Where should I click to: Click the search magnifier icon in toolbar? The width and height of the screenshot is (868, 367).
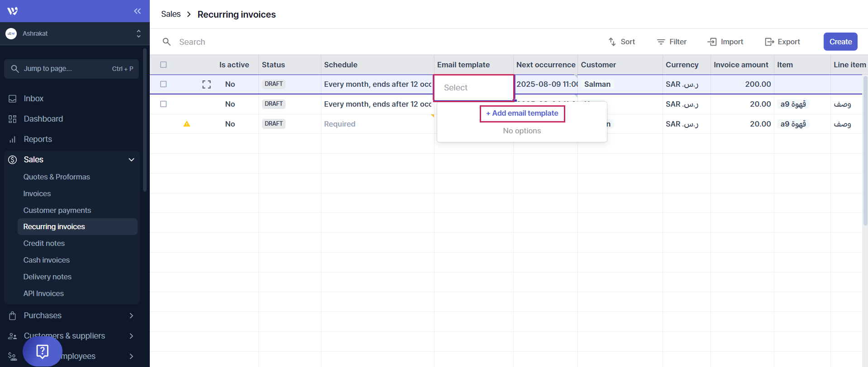click(x=167, y=42)
